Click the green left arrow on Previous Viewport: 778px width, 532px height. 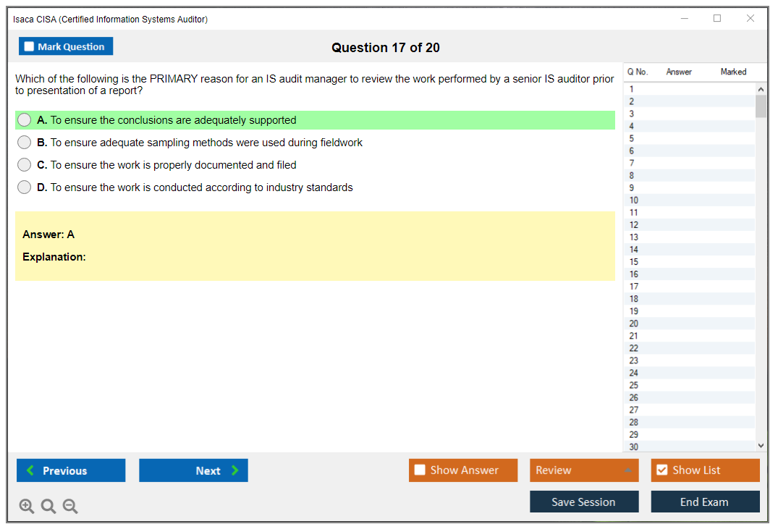[x=30, y=470]
